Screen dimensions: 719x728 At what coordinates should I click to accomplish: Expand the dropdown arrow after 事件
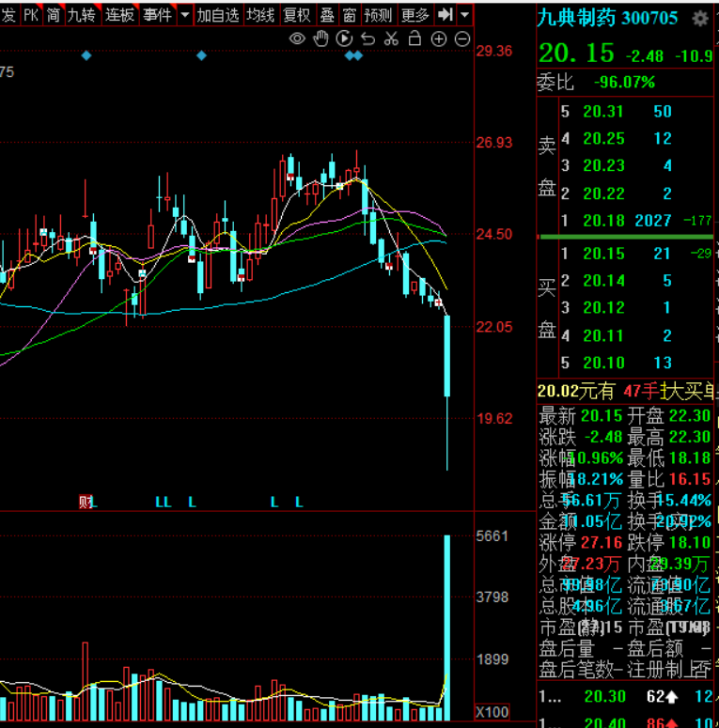click(x=184, y=15)
